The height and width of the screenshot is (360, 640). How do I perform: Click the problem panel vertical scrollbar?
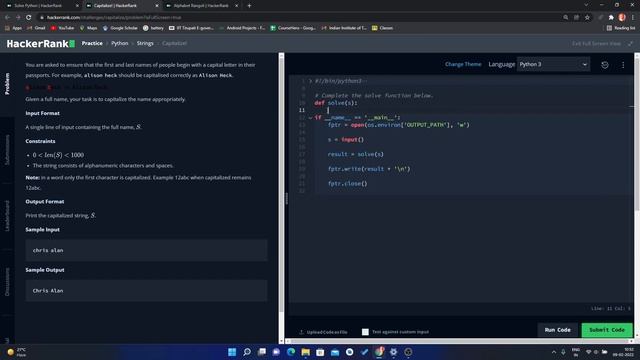281,184
